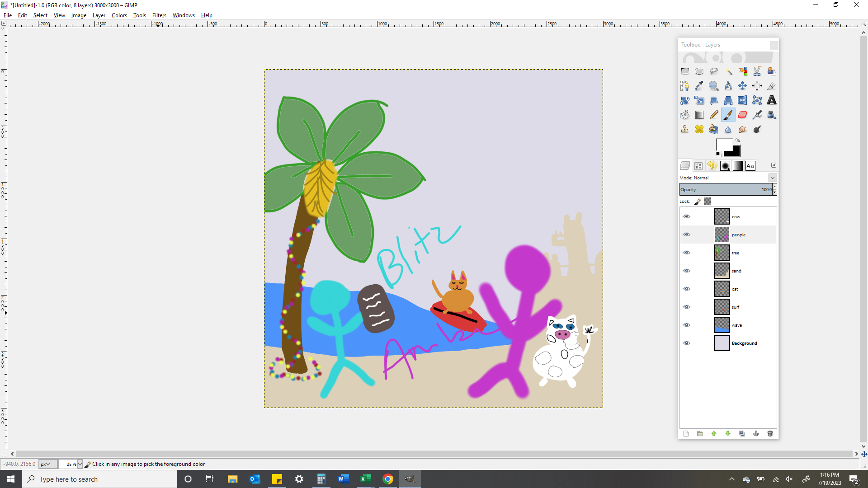Select the Scale tool
This screenshot has height=488, width=868.
click(x=699, y=100)
